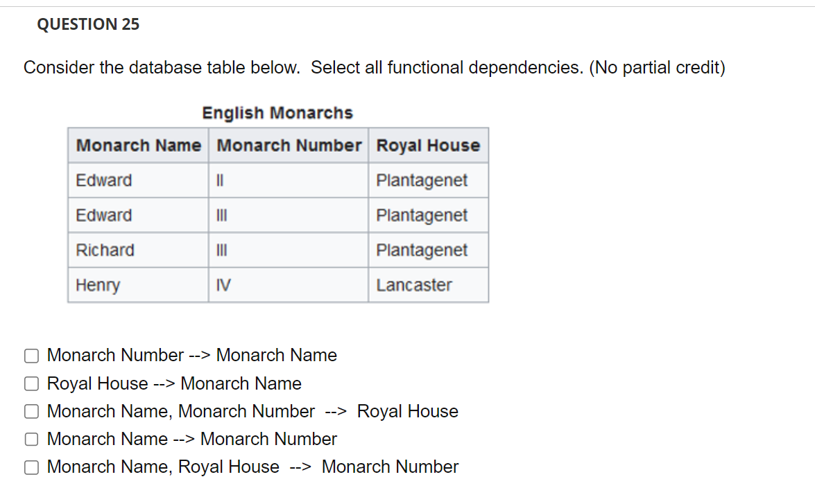This screenshot has height=504, width=815.
Task: Click the II cell under Monarch Number
Action: click(x=220, y=180)
